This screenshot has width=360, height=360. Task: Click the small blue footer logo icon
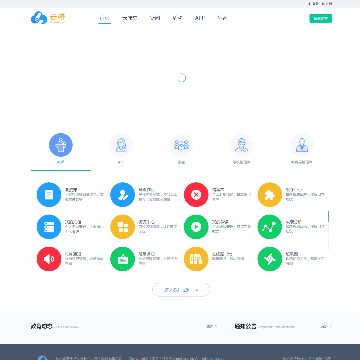click(x=42, y=358)
